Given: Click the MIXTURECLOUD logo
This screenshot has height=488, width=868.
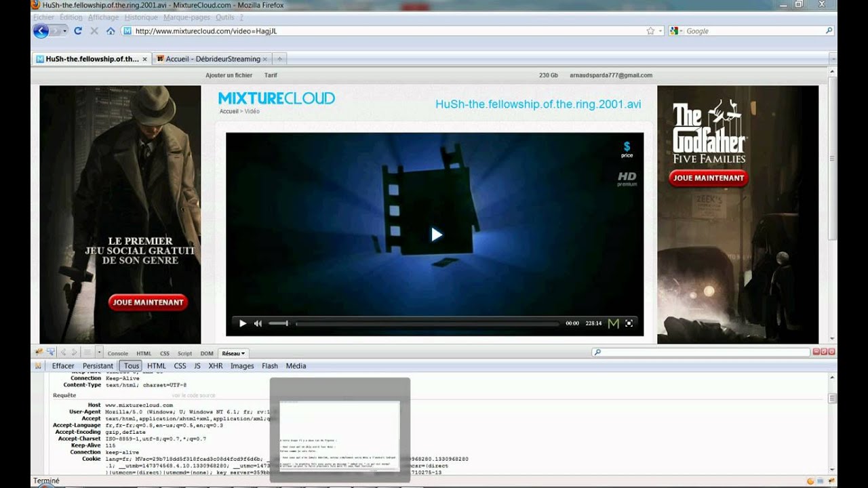Looking at the screenshot, I should pos(276,98).
